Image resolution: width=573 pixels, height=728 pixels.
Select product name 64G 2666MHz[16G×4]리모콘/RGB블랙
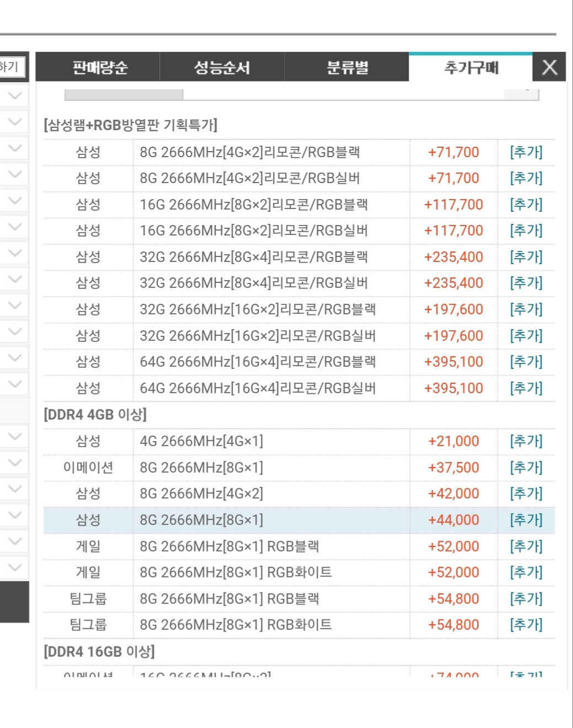(258, 362)
